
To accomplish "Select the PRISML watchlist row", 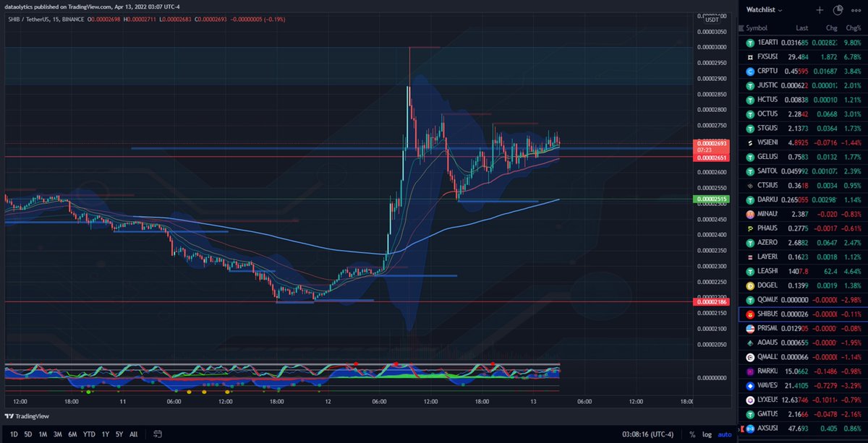I will pos(803,328).
